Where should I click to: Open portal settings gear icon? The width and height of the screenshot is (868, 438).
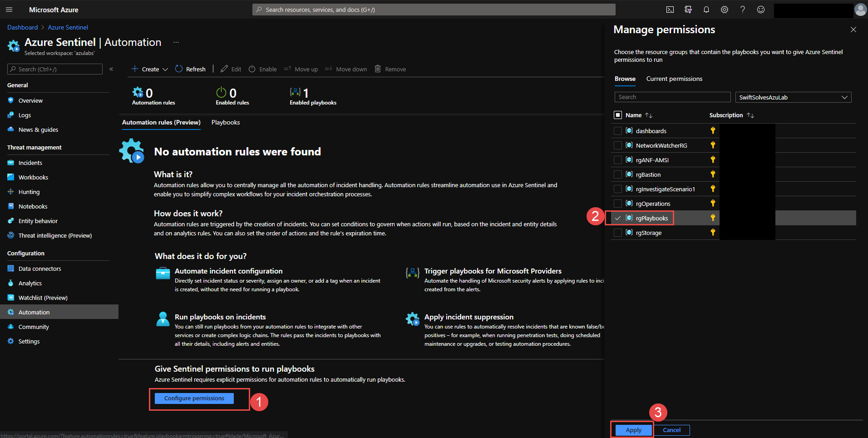(725, 10)
